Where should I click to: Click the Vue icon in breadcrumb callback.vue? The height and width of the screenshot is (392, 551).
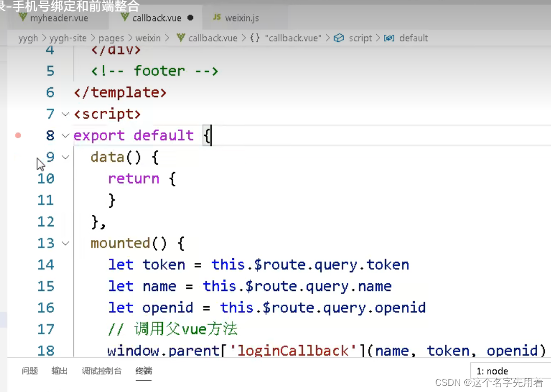(x=181, y=38)
